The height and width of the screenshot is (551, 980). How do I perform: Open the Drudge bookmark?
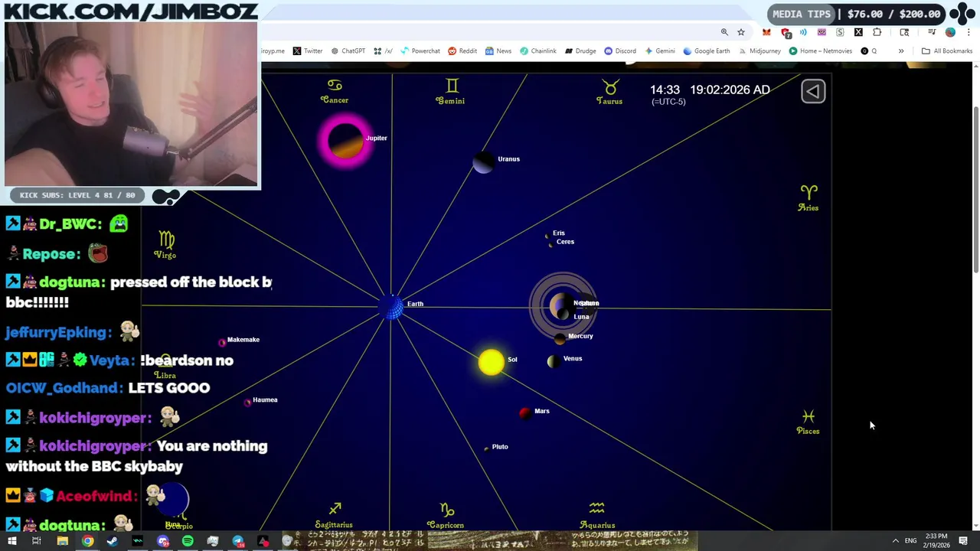(x=580, y=51)
